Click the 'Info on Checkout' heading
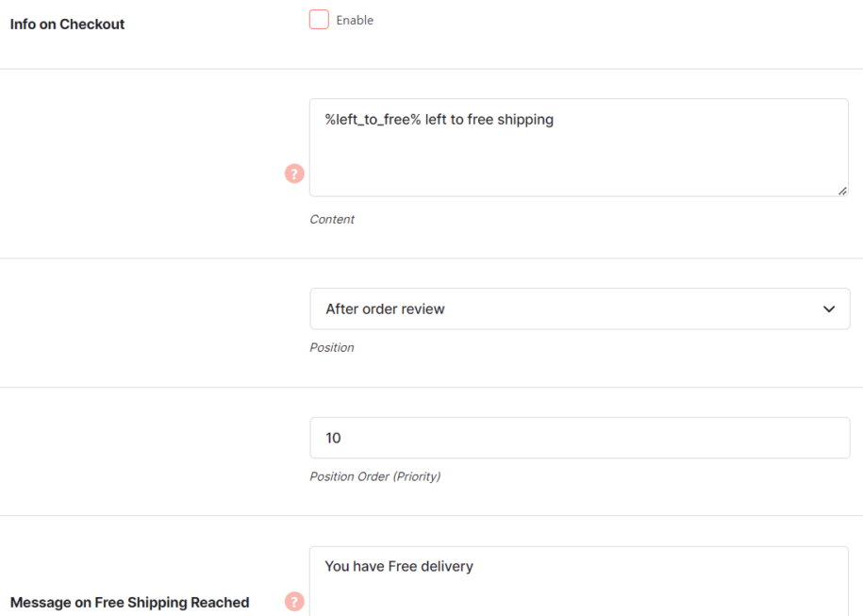 coord(67,25)
